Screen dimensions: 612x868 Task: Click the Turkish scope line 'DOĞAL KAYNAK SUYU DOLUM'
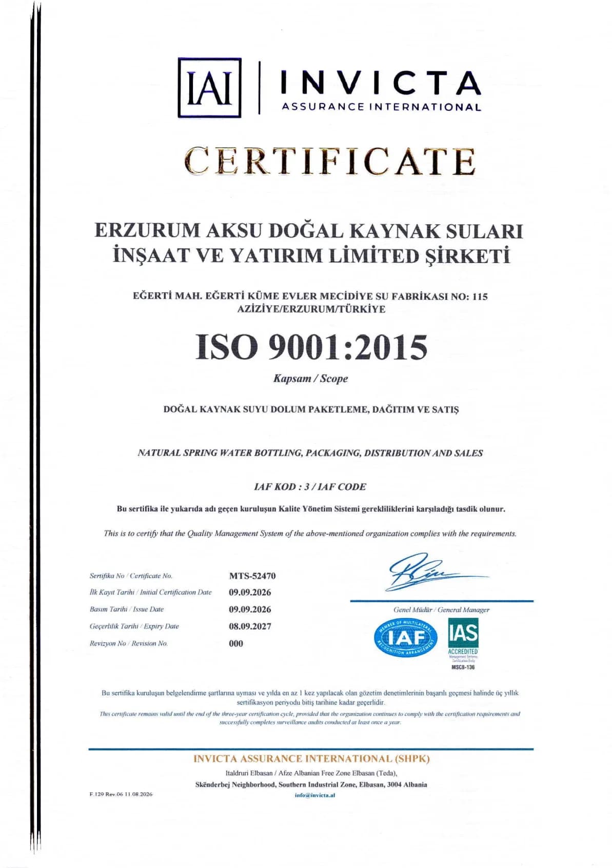point(311,410)
